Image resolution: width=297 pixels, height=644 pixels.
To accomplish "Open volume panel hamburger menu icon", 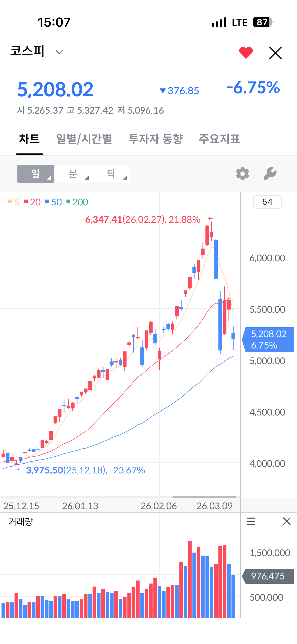I will coord(251,521).
